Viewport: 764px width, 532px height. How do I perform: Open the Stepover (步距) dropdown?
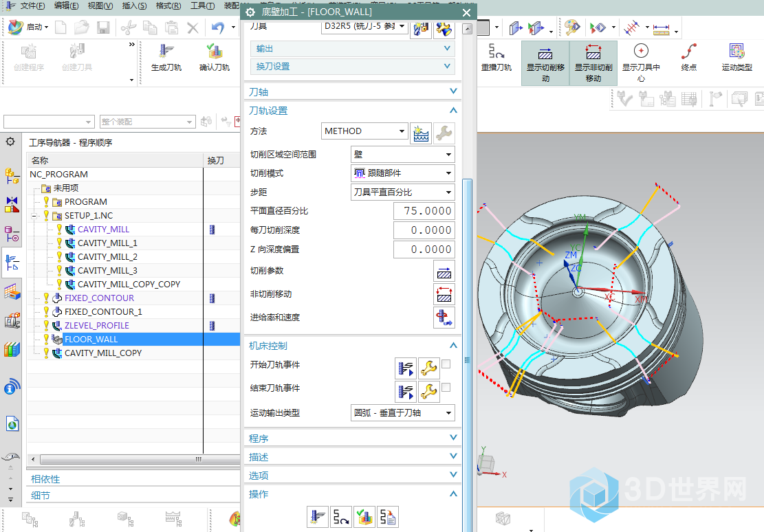[x=402, y=192]
